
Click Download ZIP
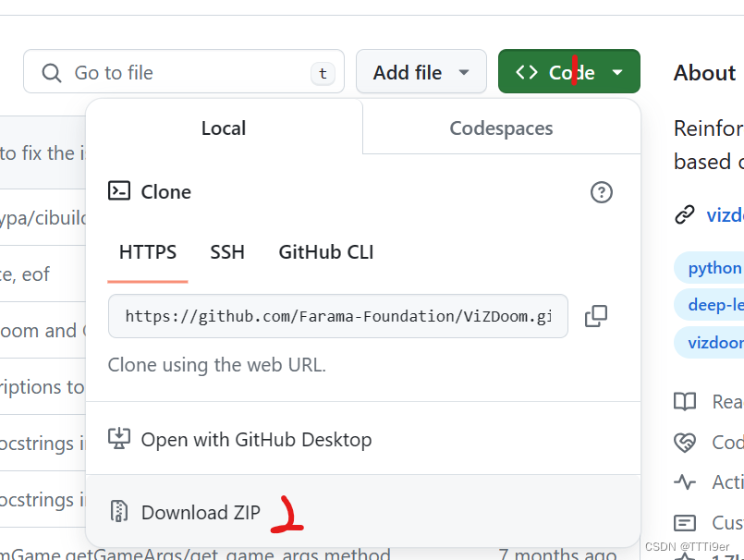pos(363,512)
